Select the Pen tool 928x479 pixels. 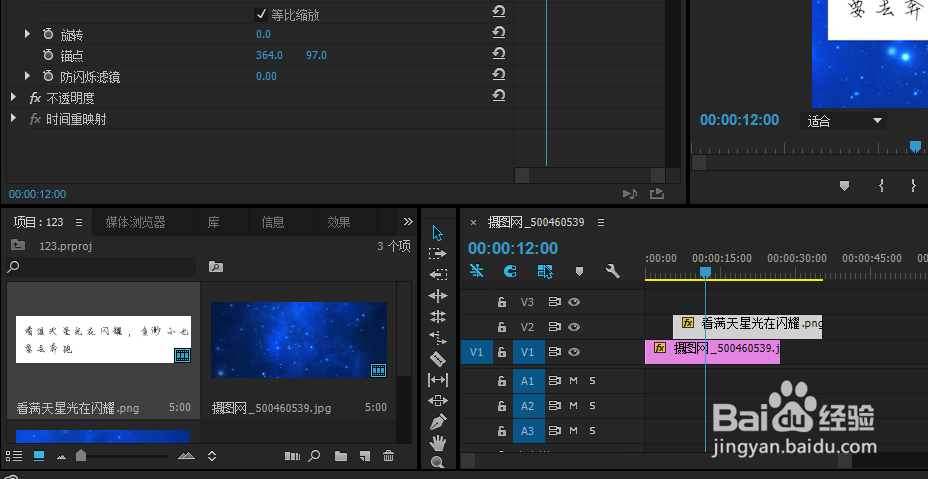click(x=439, y=422)
